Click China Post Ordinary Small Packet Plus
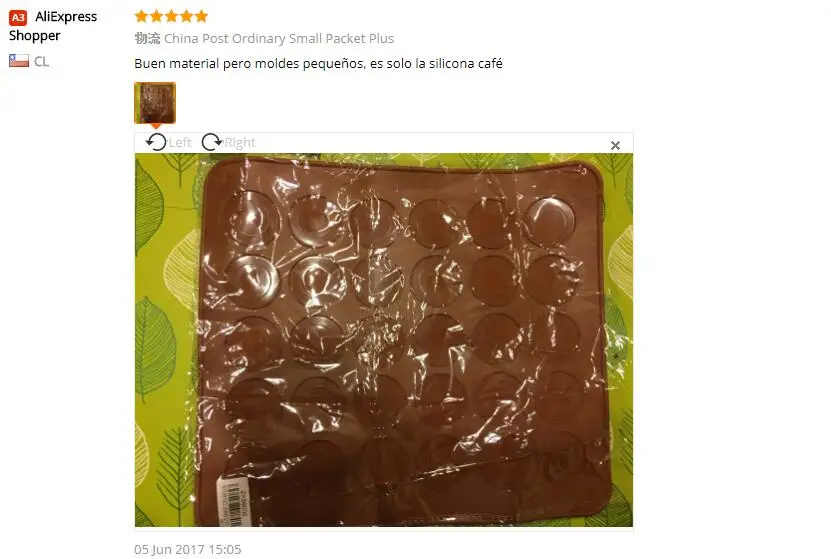Image resolution: width=831 pixels, height=559 pixels. pyautogui.click(x=279, y=39)
